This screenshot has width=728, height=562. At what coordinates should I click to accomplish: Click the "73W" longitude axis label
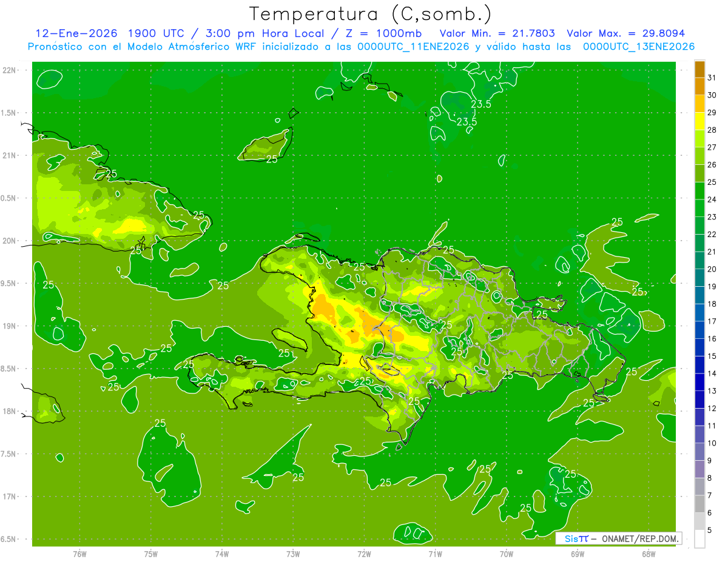pos(293,554)
